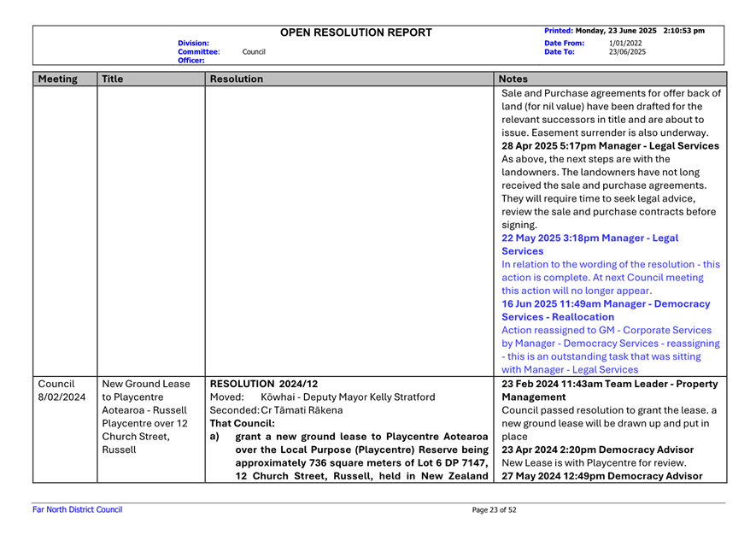This screenshot has height=535, width=756.
Task: Select the Council committee value
Action: (254, 51)
